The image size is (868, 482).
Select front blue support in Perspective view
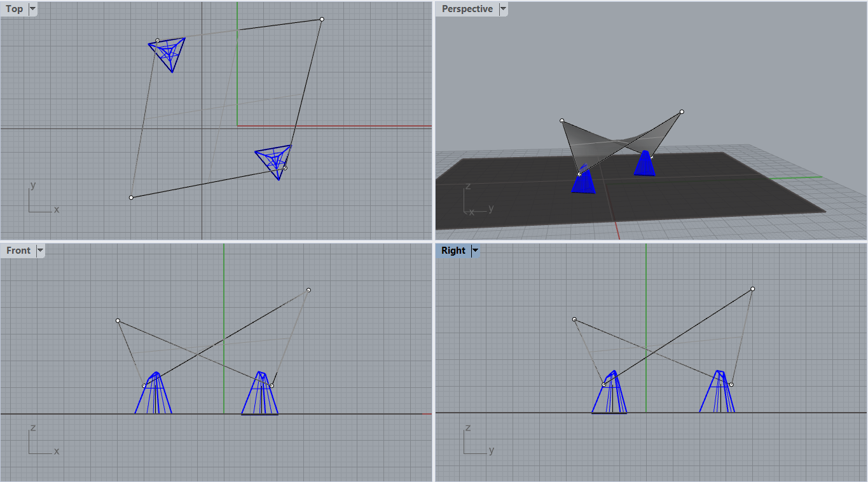pos(583,180)
